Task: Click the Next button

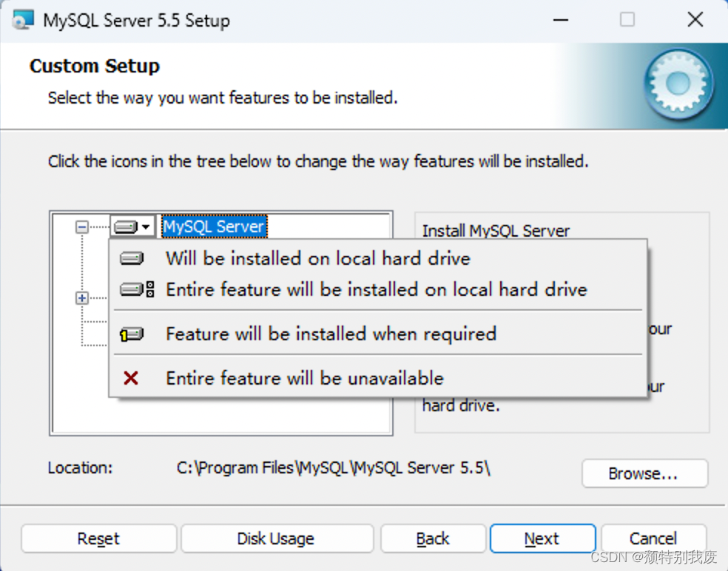Action: pyautogui.click(x=542, y=538)
